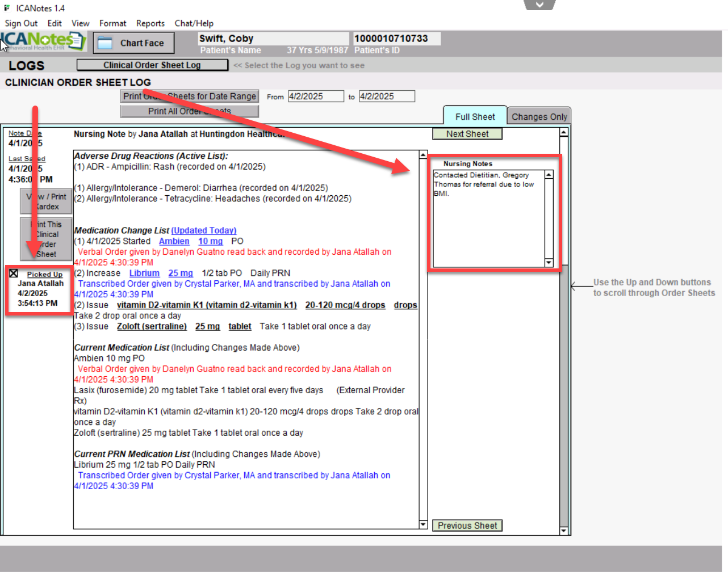Image resolution: width=728 pixels, height=572 pixels.
Task: Open the Format menu
Action: coord(112,23)
